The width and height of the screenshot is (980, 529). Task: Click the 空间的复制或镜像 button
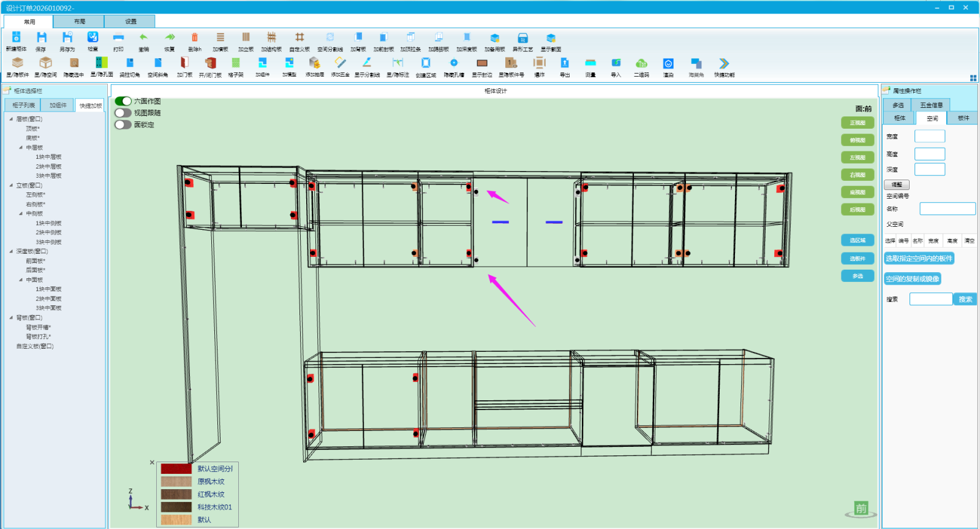click(x=912, y=279)
